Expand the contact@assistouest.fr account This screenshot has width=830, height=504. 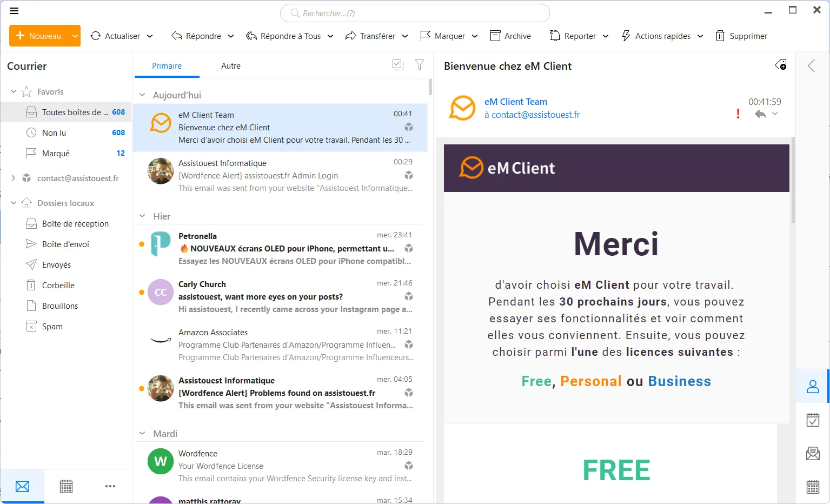pos(14,178)
